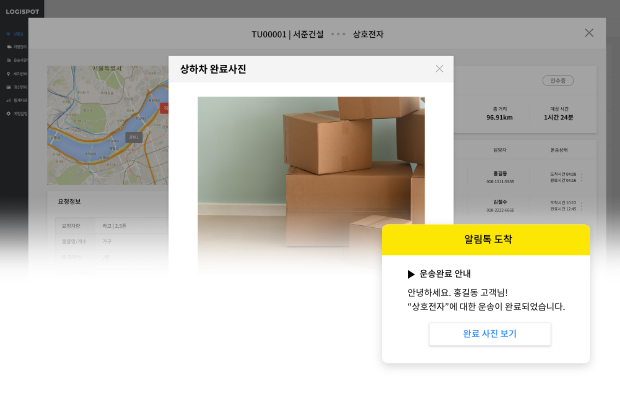Viewport: 620px width, 400px height.
Task: Click the 96.91km distance value
Action: click(499, 117)
